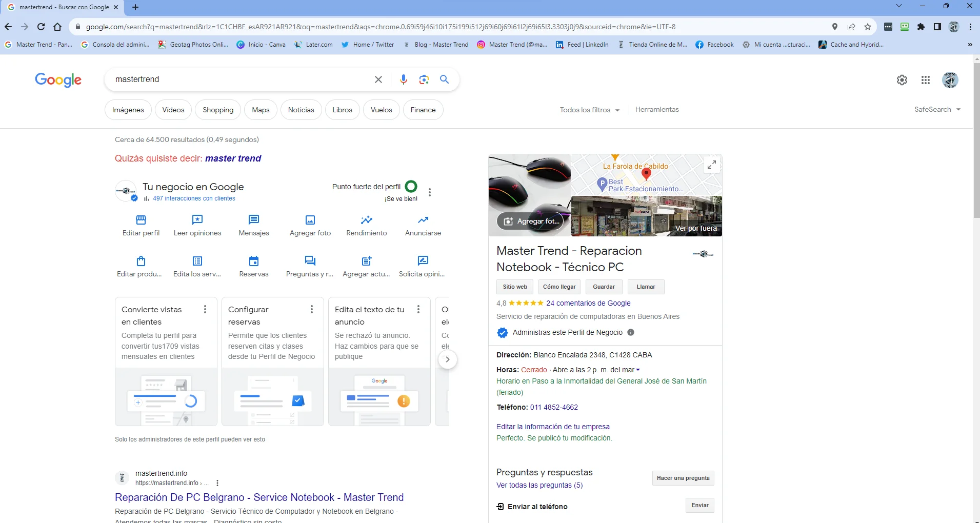The width and height of the screenshot is (980, 523).
Task: Open Ver todas las preguntas link
Action: (x=539, y=485)
